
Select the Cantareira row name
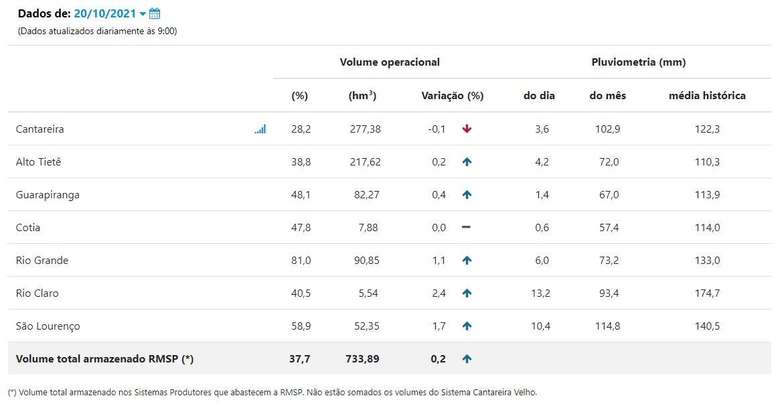point(41,129)
